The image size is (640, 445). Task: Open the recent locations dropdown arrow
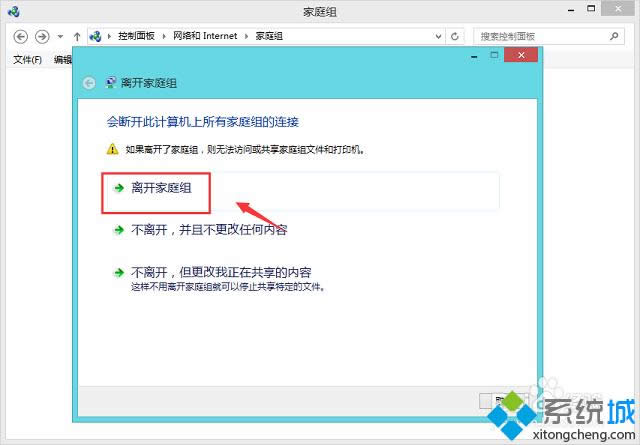(x=60, y=37)
